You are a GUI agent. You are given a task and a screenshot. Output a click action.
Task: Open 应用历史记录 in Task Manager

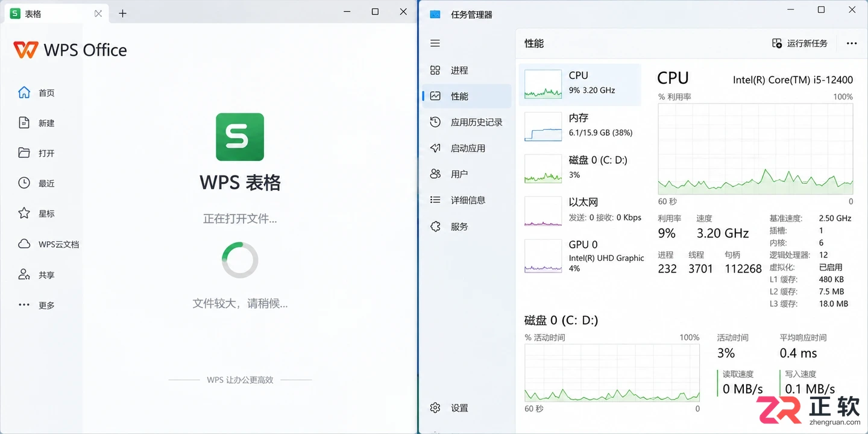[467, 122]
